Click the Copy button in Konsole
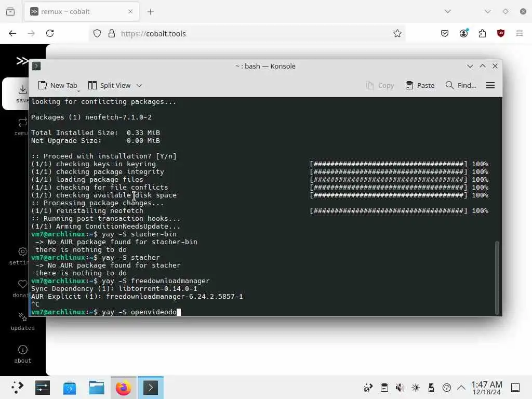This screenshot has height=399, width=532. (380, 86)
